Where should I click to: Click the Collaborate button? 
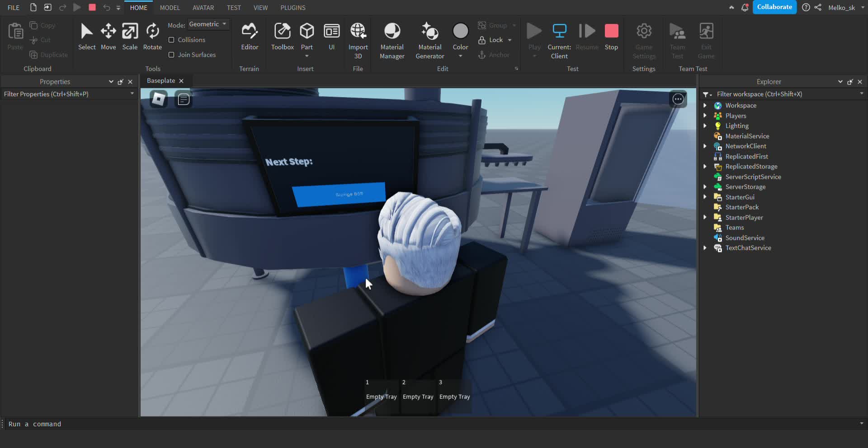(774, 7)
